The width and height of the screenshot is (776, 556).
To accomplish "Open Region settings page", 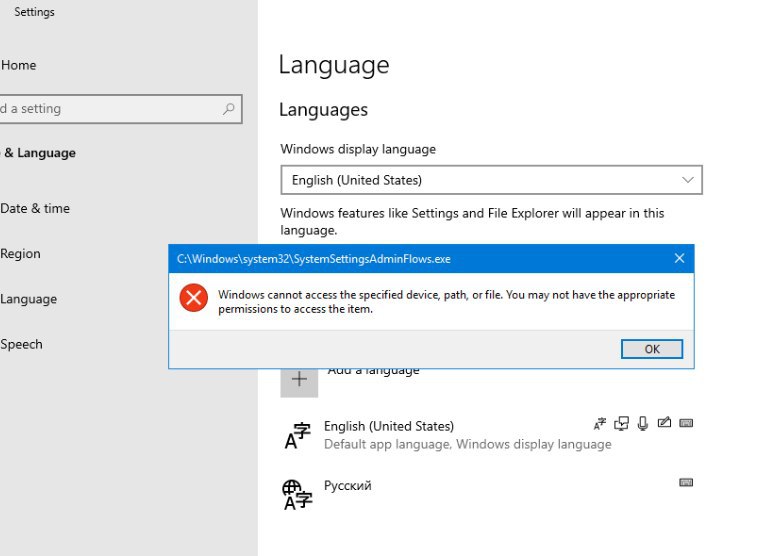I will [x=20, y=253].
